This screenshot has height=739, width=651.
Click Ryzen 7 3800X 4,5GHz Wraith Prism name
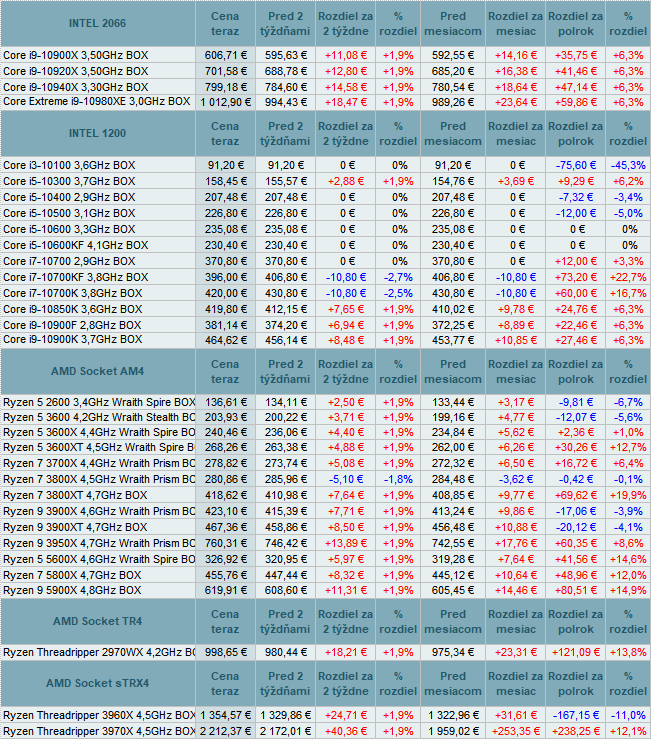(99, 480)
